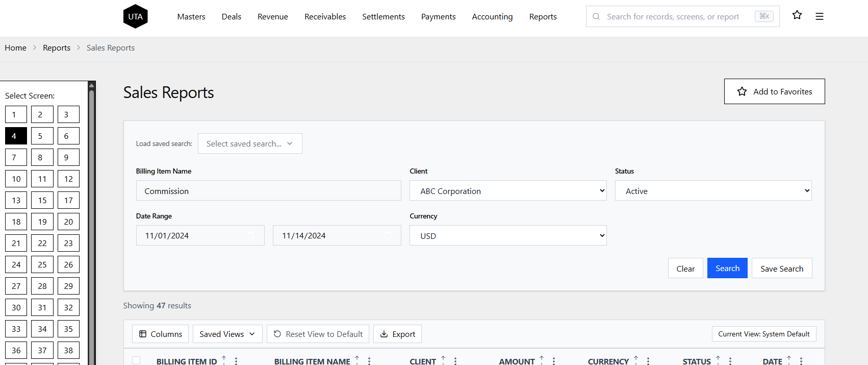Expand the Select saved search dropdown
868x365 pixels.
249,143
